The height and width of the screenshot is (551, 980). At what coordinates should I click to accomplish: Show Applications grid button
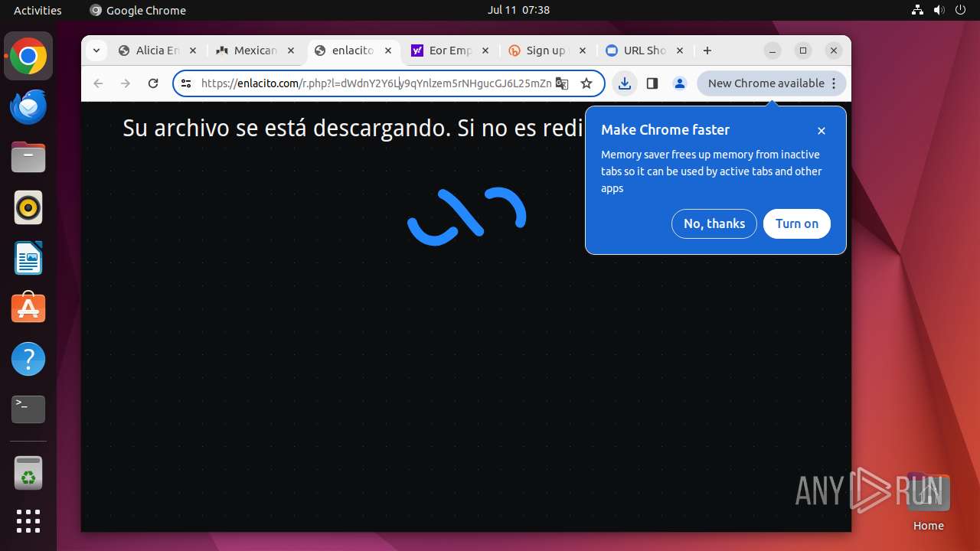[28, 521]
